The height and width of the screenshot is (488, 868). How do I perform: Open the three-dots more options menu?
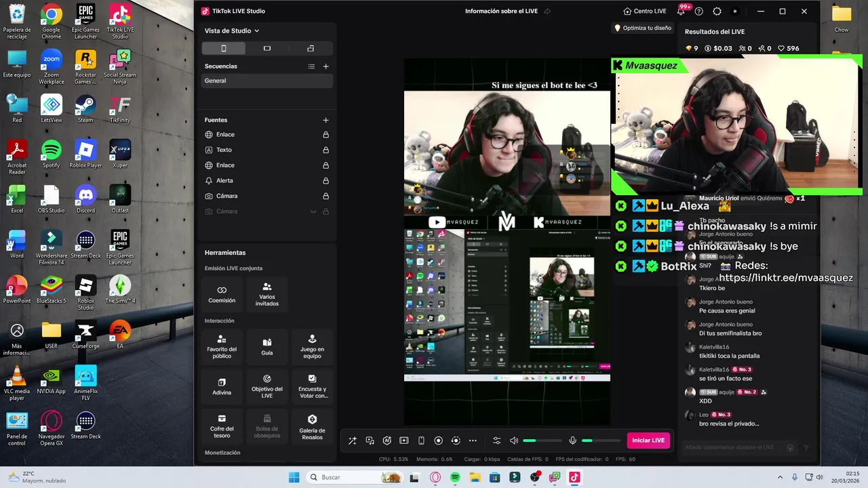[x=473, y=441]
